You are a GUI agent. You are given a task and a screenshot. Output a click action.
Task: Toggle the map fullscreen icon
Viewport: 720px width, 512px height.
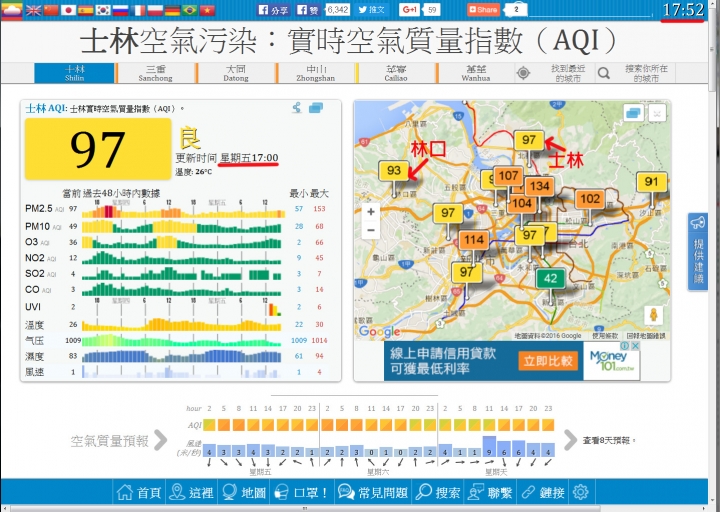(657, 113)
